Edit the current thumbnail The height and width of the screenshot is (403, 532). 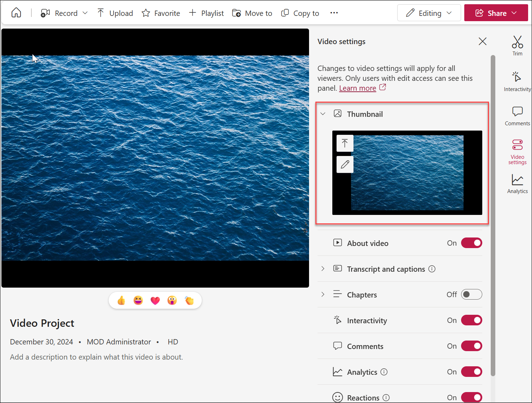tap(345, 164)
